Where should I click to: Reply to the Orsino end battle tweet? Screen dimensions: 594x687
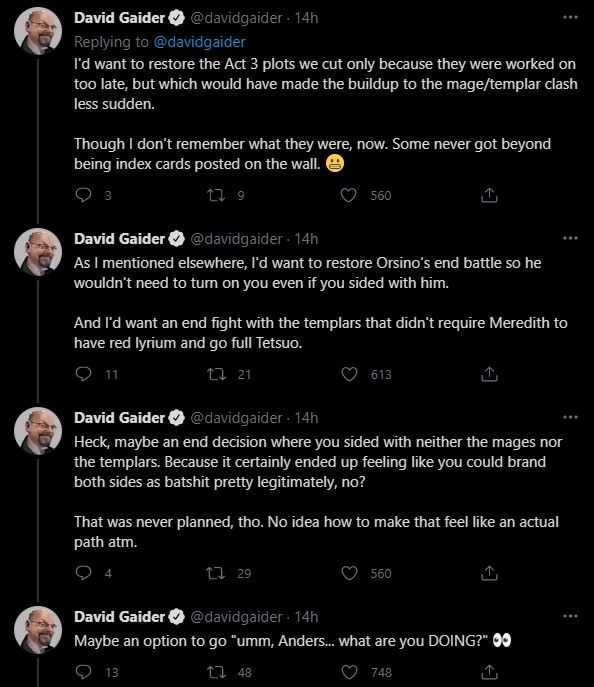[x=83, y=374]
